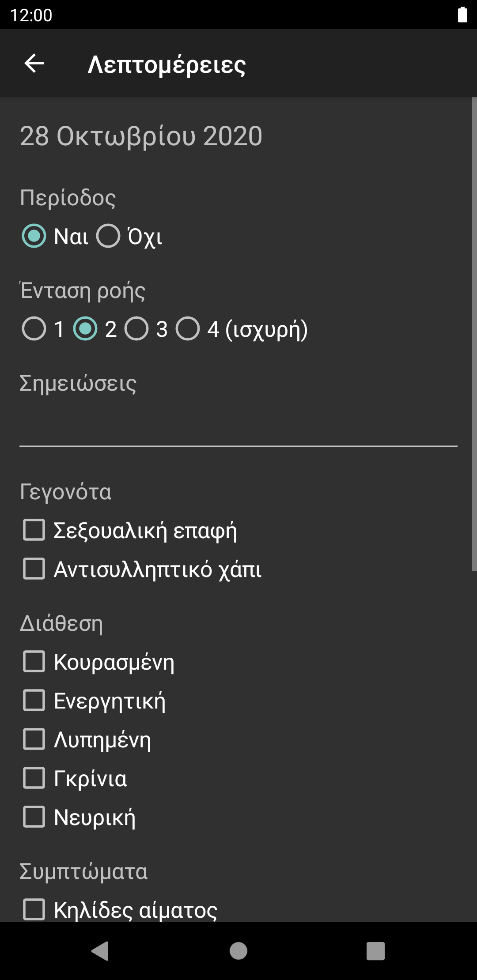Screen dimensions: 477x980
Task: Choose flow intensity 4 (ισχυρή)
Action: pyautogui.click(x=188, y=329)
